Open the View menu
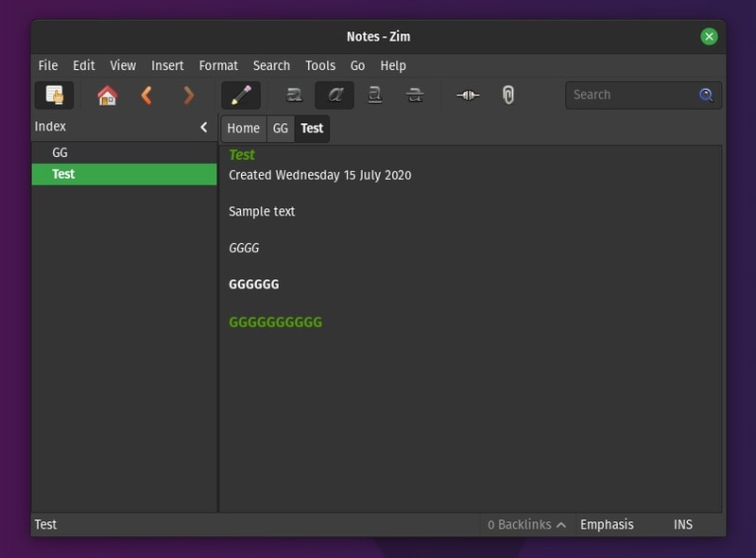756x558 pixels. pyautogui.click(x=123, y=65)
